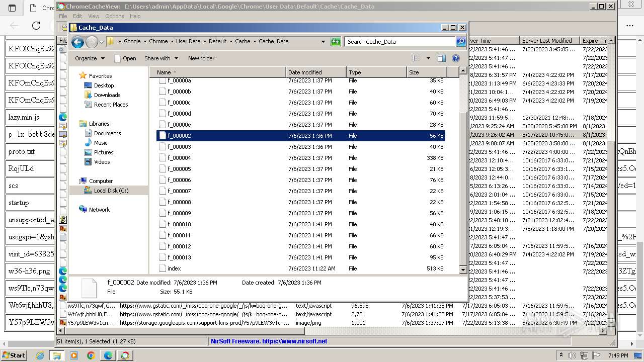Image resolution: width=644 pixels, height=362 pixels.
Task: Open the Help question mark icon
Action: pos(456,58)
